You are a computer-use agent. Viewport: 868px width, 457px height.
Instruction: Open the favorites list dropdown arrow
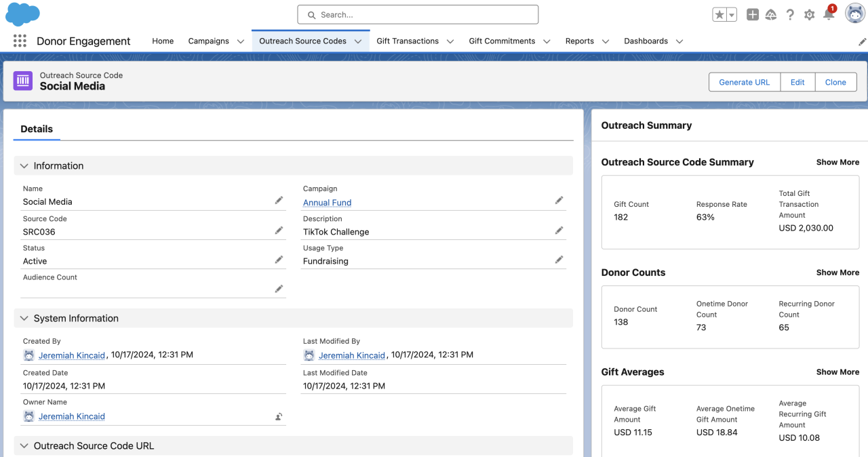tap(732, 15)
